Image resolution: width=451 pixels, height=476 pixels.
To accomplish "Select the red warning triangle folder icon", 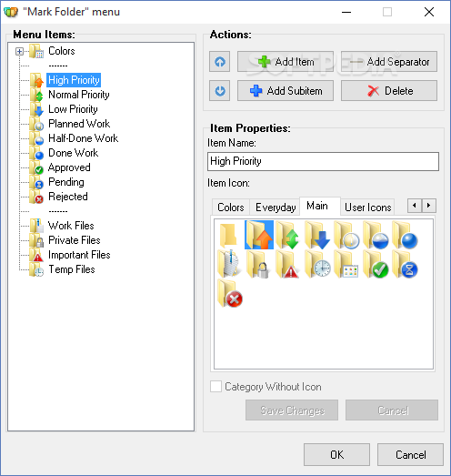I will (x=287, y=264).
